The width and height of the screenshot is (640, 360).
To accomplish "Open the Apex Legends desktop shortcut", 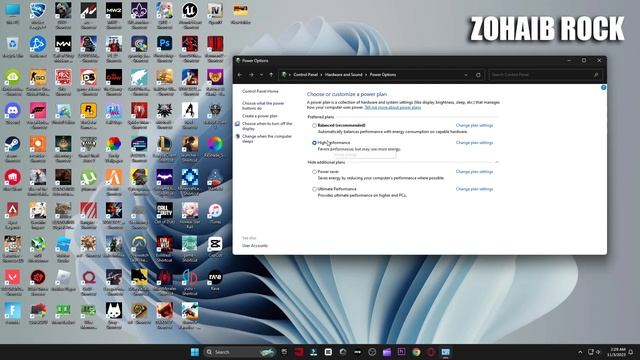I will [x=13, y=214].
